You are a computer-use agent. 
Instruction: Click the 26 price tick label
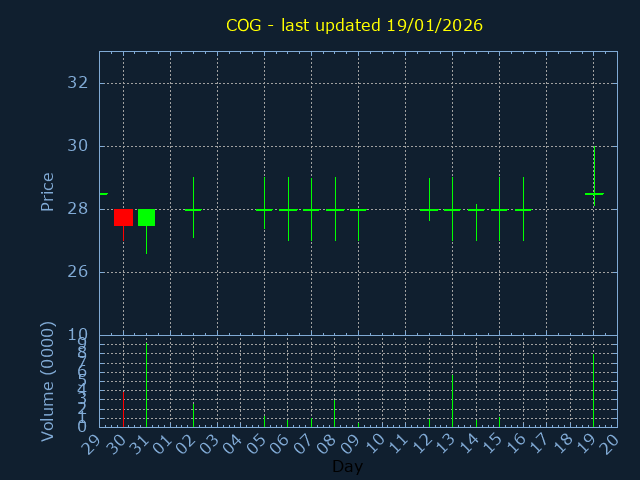(78, 272)
